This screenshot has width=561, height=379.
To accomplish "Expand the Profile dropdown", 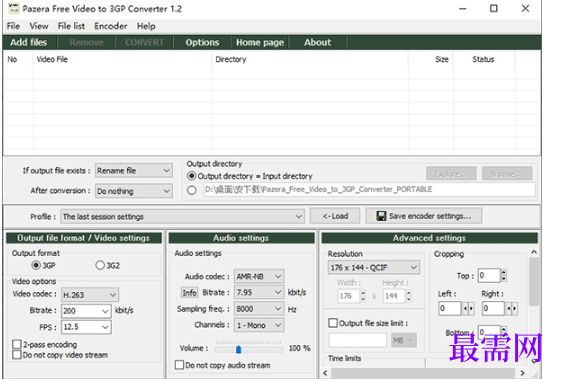I will pyautogui.click(x=182, y=217).
